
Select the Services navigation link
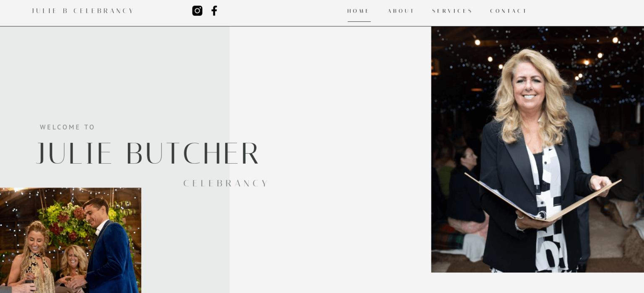(452, 11)
